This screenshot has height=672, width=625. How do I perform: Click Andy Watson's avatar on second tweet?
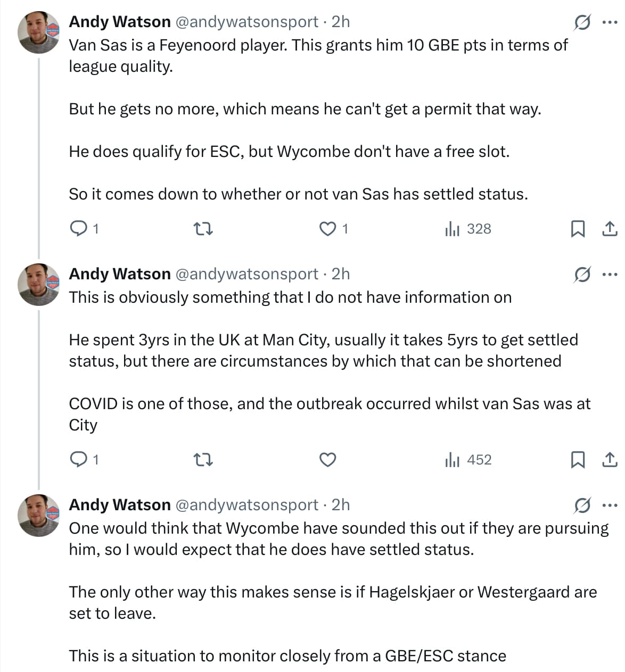pos(39,284)
